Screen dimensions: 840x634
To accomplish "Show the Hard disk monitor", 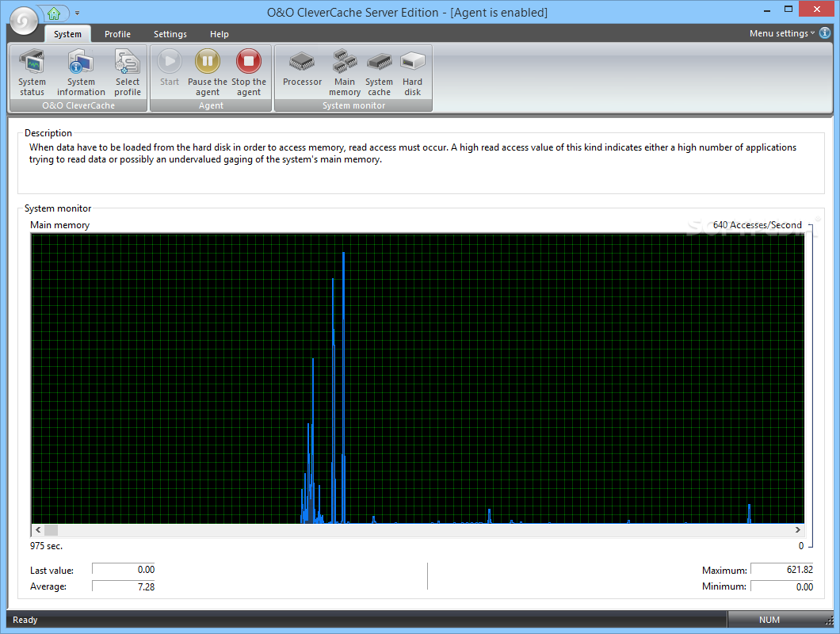I will coord(413,72).
